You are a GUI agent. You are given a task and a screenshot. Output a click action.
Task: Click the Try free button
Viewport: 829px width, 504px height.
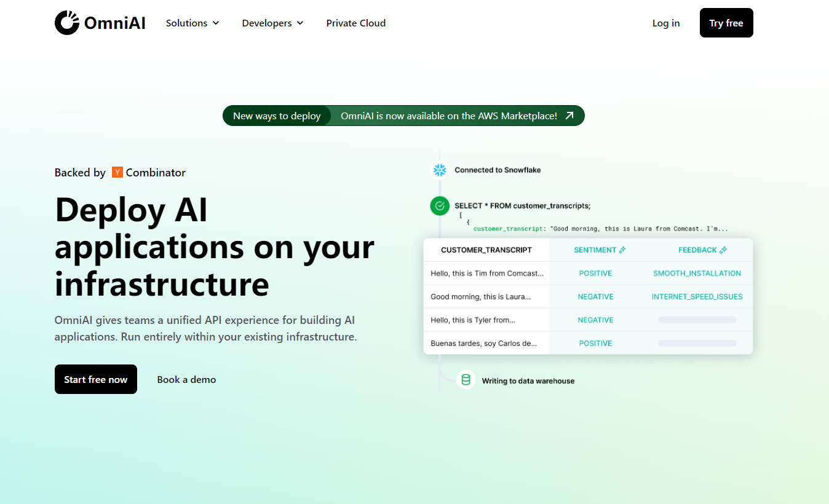726,23
